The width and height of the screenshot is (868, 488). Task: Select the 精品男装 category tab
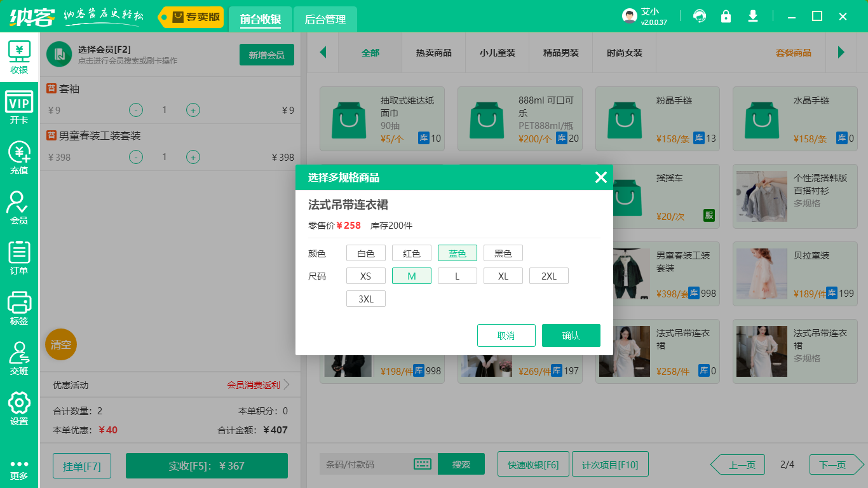(560, 53)
